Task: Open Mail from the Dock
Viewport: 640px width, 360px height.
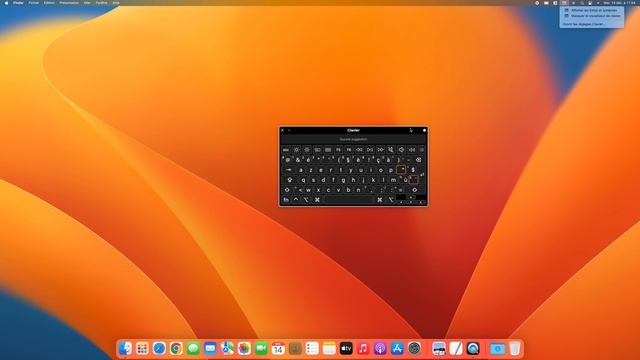Action: click(x=210, y=348)
